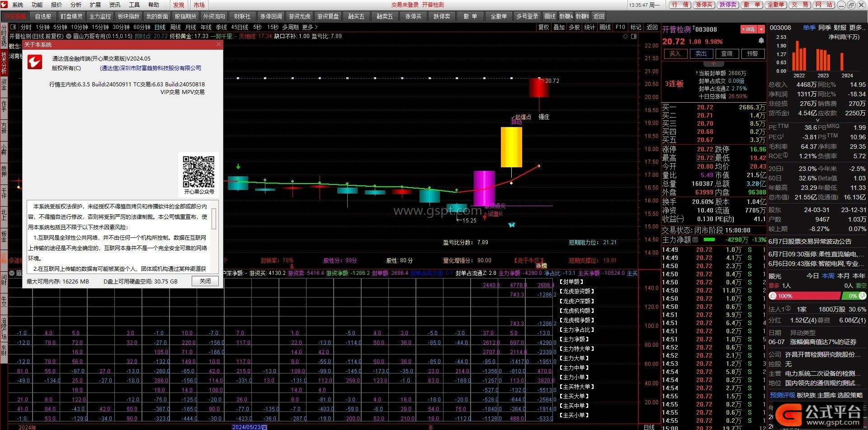
Task: Click the info icon next to PEG
Action: pyautogui.click(x=782, y=136)
